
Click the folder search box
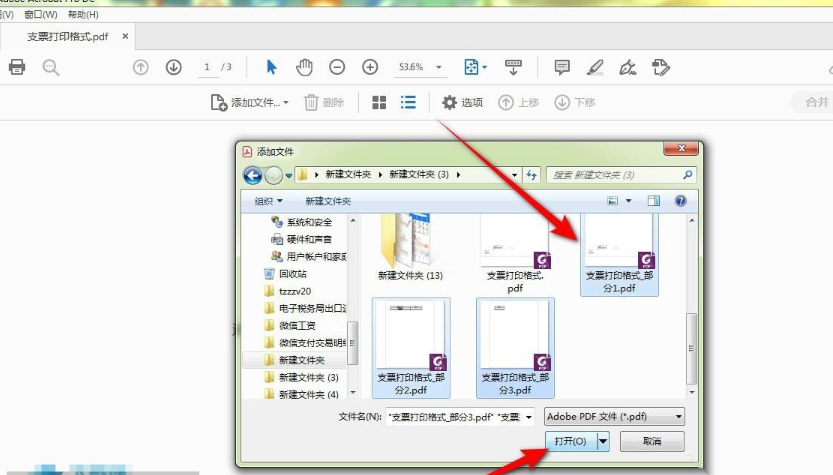pos(622,175)
